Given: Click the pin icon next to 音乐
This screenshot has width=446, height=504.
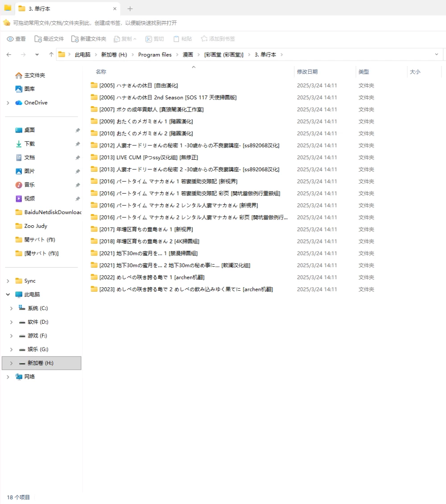Looking at the screenshot, I should (x=78, y=185).
